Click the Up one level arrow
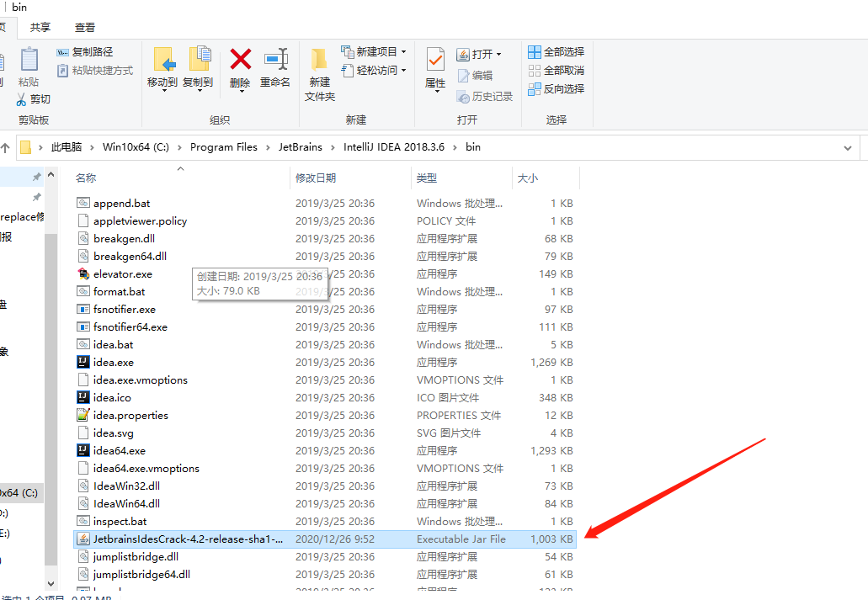 [6, 148]
